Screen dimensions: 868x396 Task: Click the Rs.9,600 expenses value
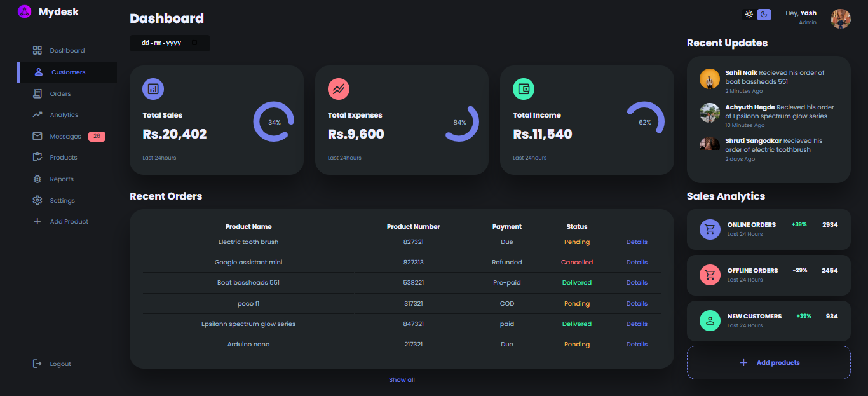click(x=356, y=134)
